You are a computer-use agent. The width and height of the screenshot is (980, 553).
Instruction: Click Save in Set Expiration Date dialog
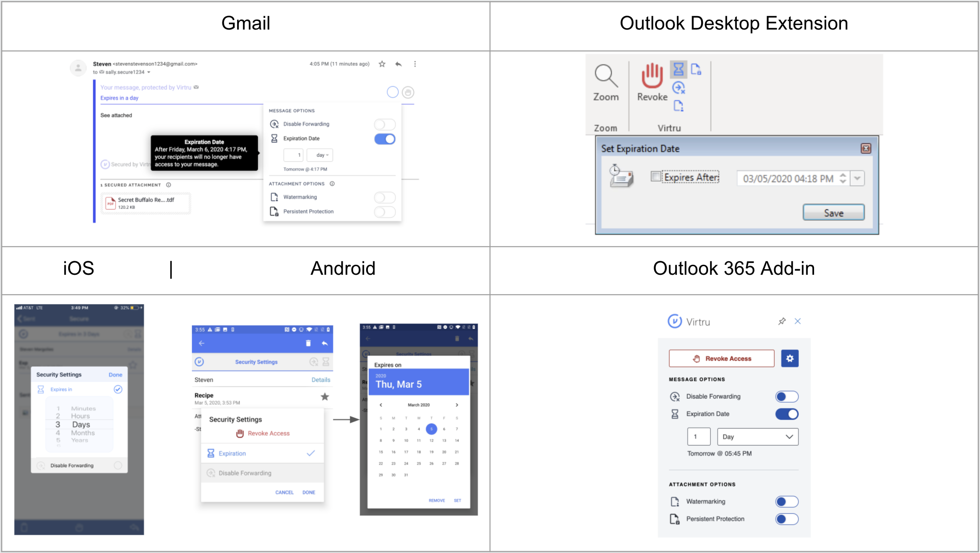pyautogui.click(x=833, y=213)
